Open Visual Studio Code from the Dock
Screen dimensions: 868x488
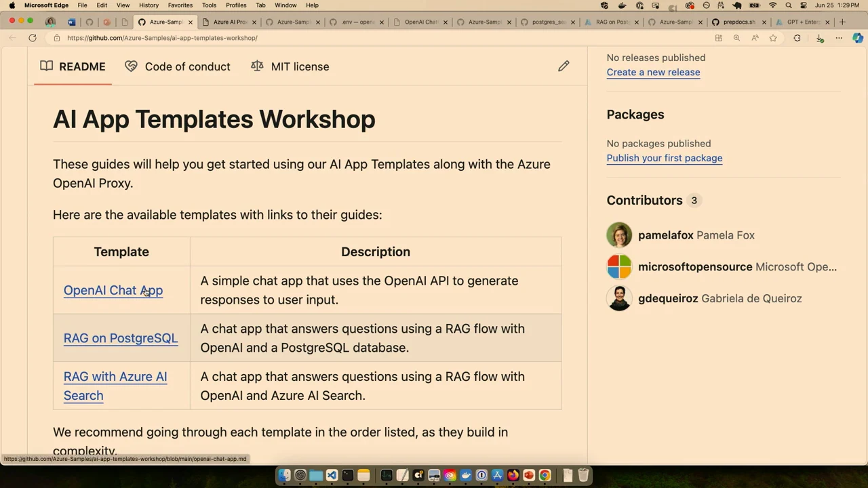point(332,475)
